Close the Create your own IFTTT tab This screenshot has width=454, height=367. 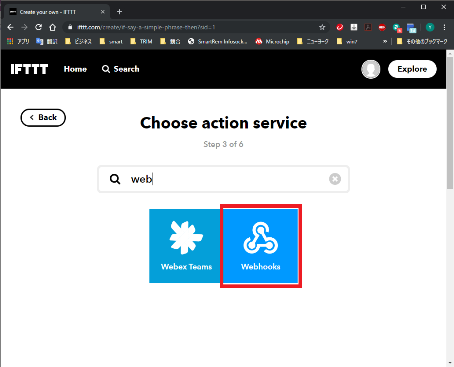[103, 12]
